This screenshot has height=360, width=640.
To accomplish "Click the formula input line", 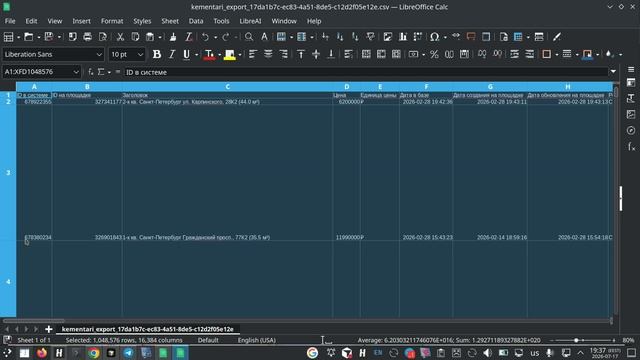I will (366, 72).
